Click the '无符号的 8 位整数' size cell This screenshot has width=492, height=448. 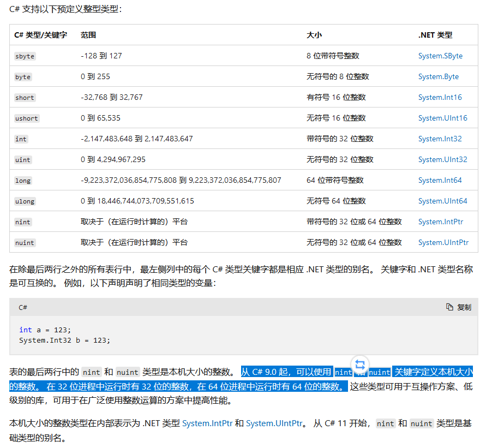338,76
